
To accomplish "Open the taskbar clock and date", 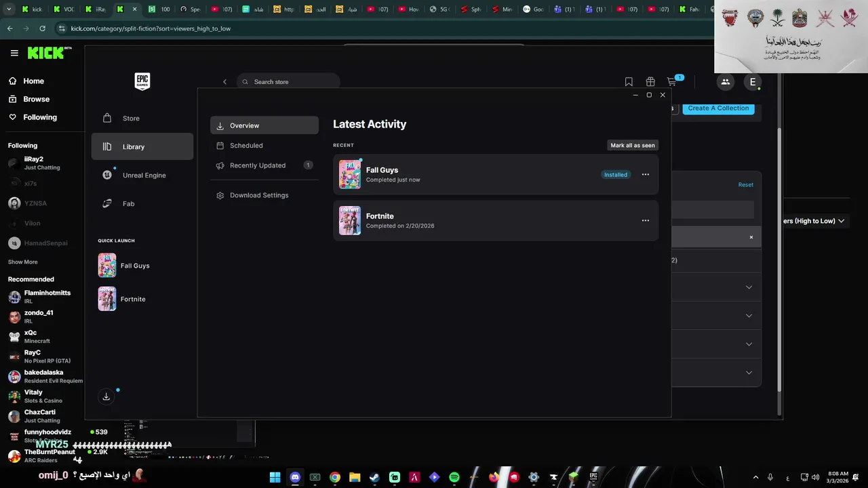I will pyautogui.click(x=837, y=477).
